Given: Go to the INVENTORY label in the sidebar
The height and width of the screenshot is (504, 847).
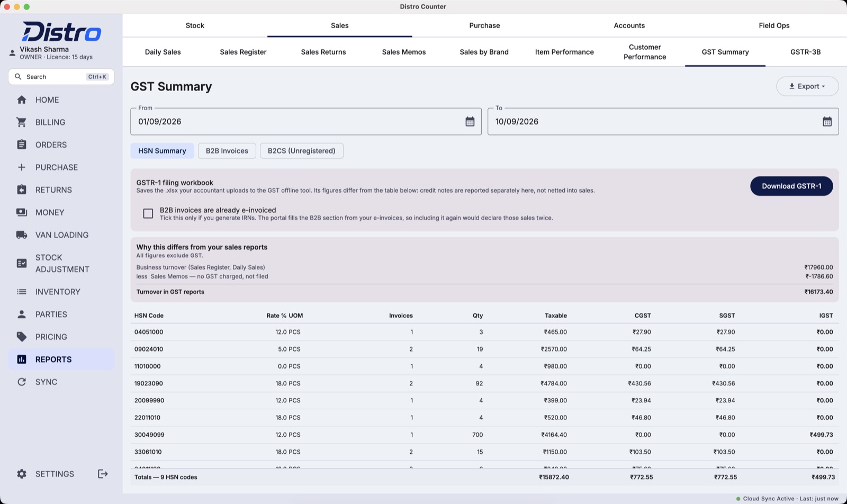Looking at the screenshot, I should click(58, 292).
